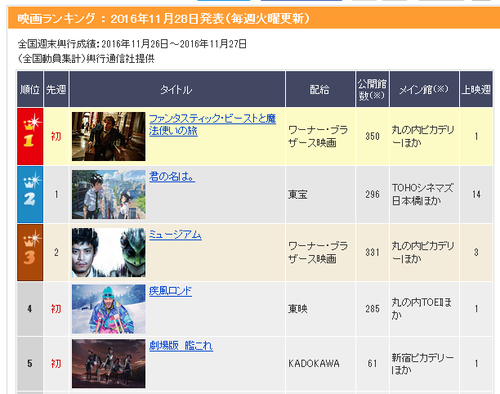Click the ミュージアム poster thumbnail

109,253
